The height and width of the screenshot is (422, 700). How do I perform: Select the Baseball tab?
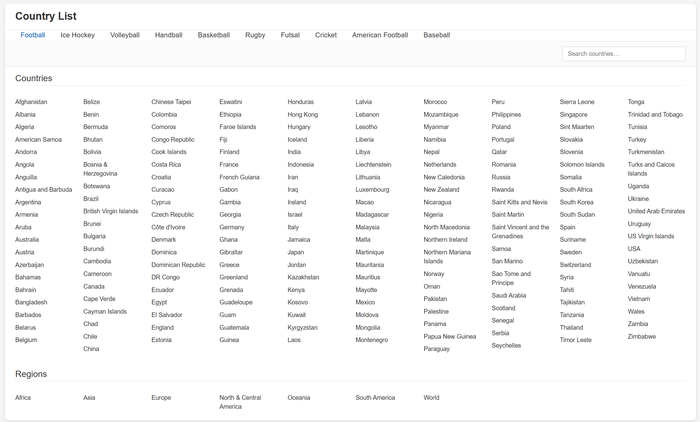point(437,35)
